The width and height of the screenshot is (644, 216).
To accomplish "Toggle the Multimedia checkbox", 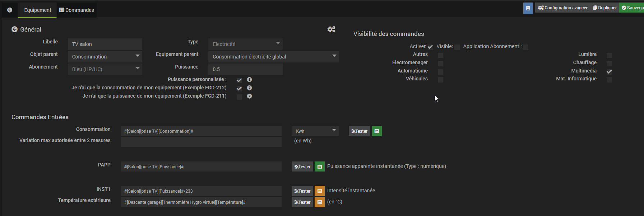I will 609,71.
